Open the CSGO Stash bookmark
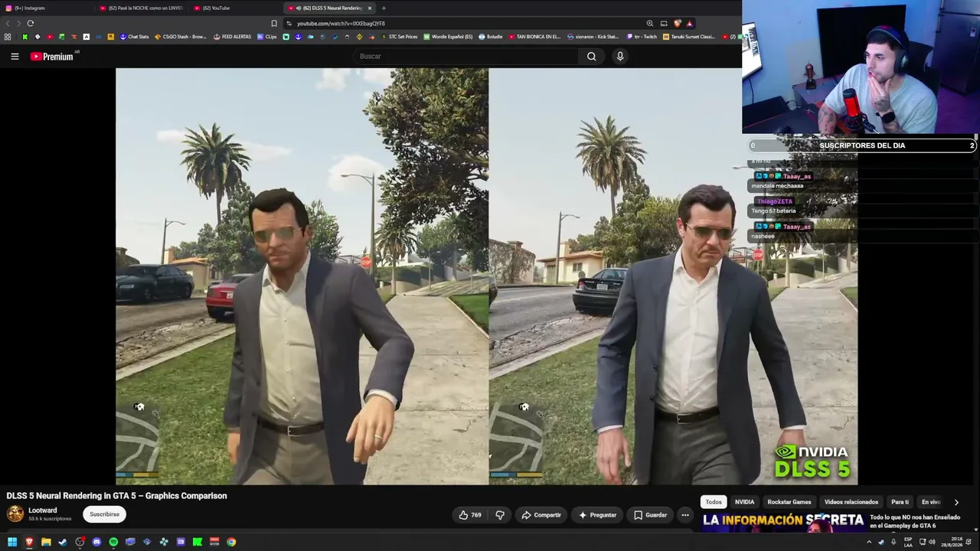This screenshot has width=980, height=551. [x=181, y=37]
